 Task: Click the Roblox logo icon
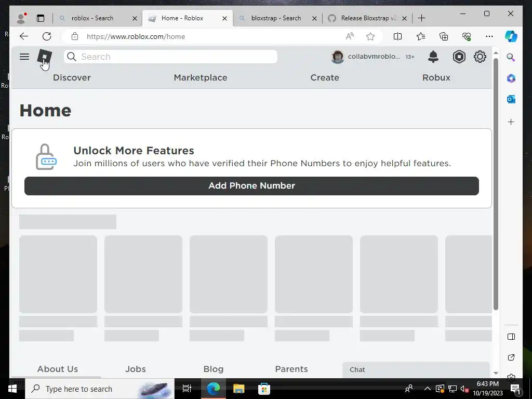point(45,57)
